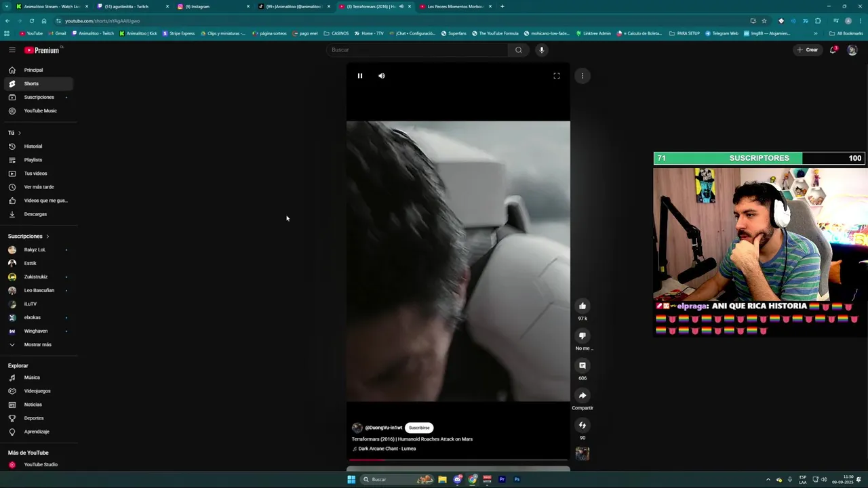Open the three-dot more options menu
Screen dimensions: 868x488
(x=583, y=76)
